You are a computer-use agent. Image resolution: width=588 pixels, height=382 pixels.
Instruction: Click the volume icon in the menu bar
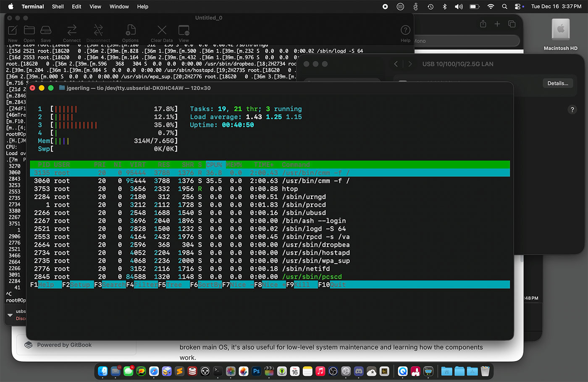(x=459, y=6)
